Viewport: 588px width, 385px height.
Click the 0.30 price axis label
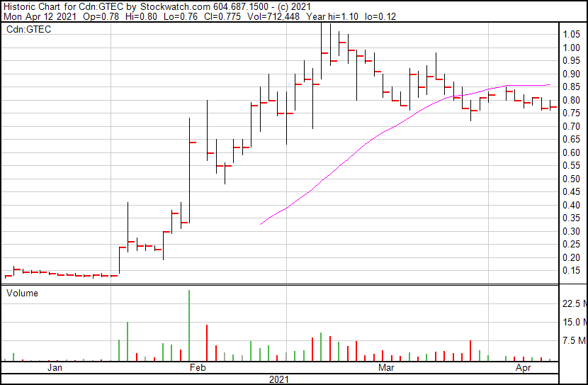pyautogui.click(x=572, y=232)
